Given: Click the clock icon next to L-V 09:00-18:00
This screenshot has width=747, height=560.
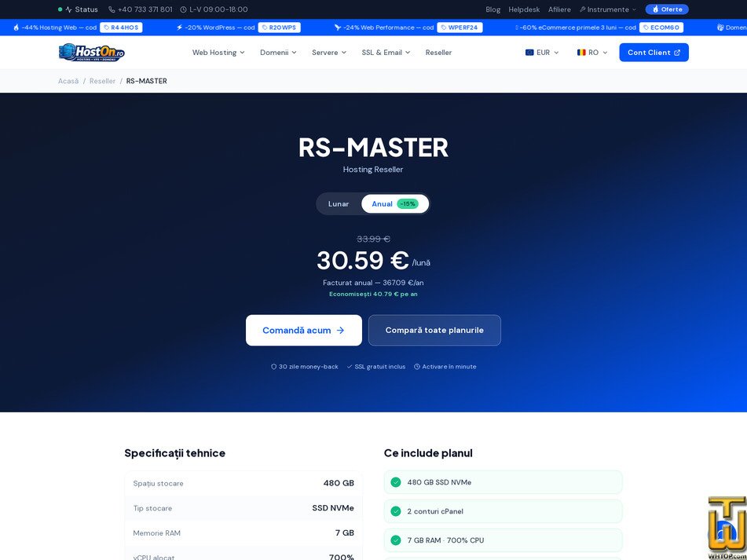Looking at the screenshot, I should (x=184, y=9).
